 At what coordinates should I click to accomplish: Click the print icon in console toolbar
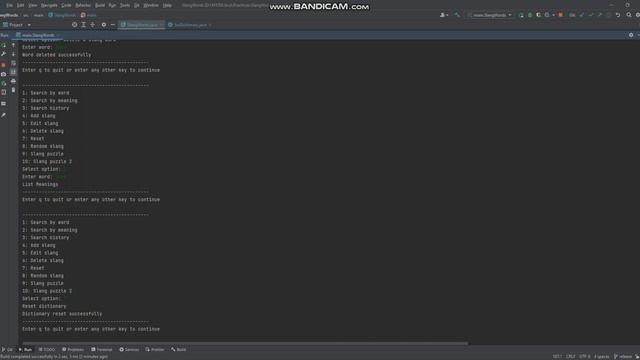13,81
